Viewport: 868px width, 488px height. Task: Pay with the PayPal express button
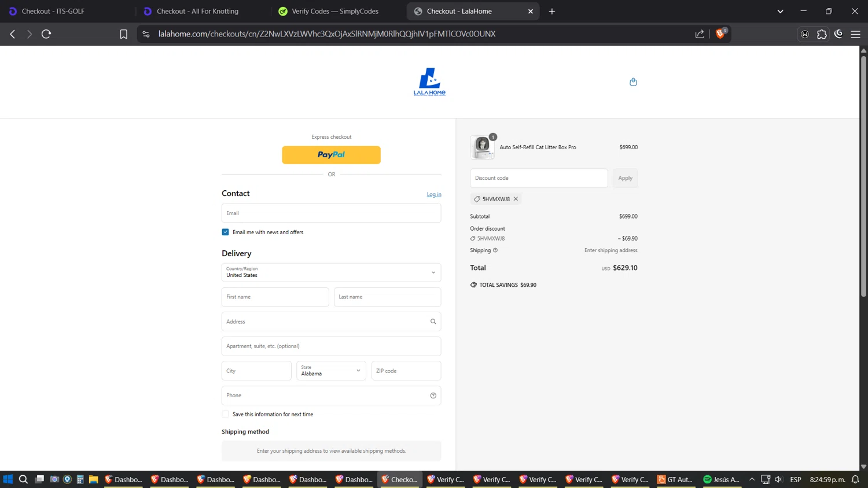coord(331,155)
